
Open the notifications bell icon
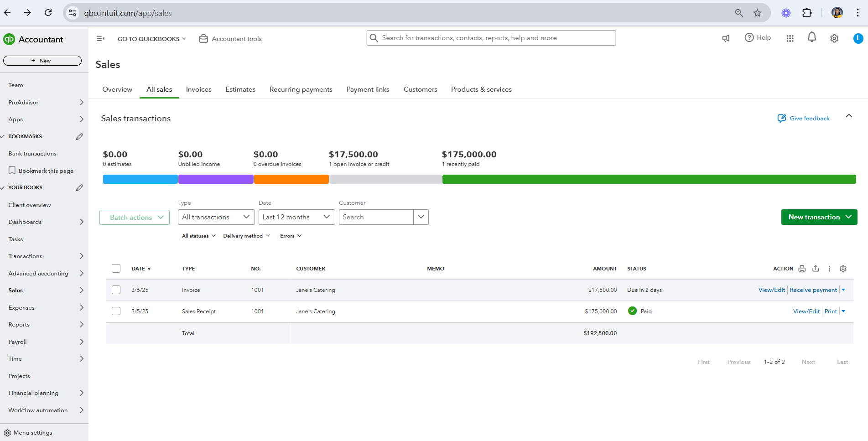tap(812, 37)
